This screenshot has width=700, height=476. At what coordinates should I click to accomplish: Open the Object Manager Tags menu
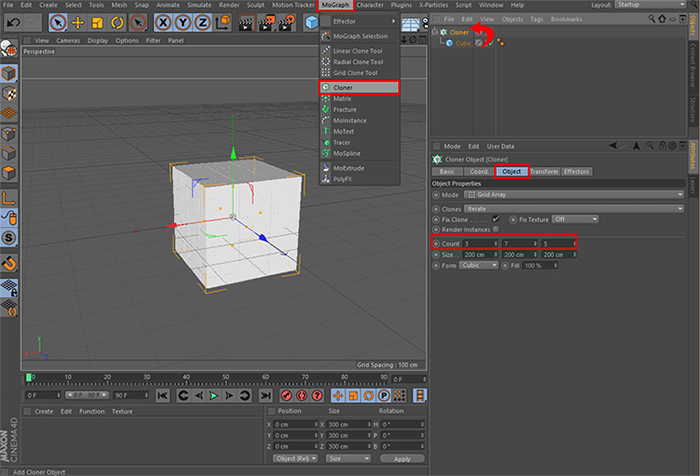click(537, 19)
